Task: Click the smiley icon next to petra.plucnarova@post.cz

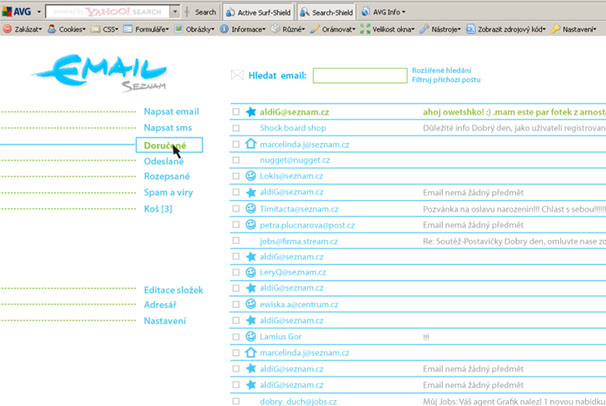Action: (251, 225)
